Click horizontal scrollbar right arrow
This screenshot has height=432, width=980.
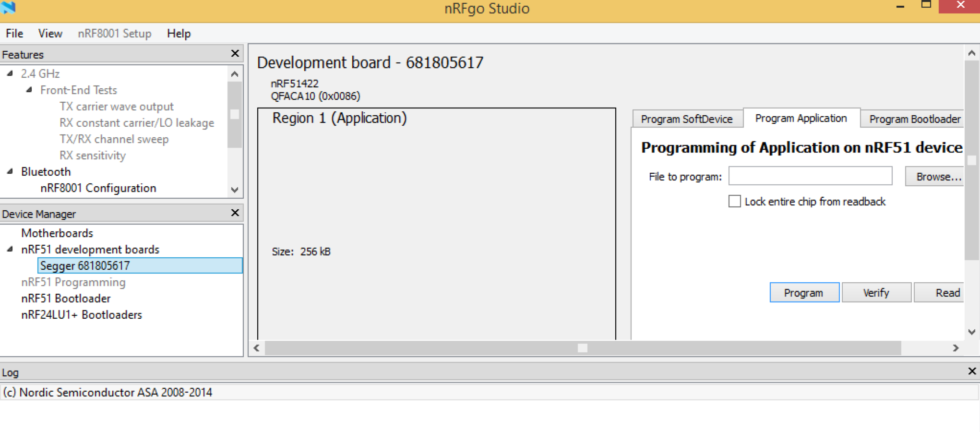coord(956,348)
